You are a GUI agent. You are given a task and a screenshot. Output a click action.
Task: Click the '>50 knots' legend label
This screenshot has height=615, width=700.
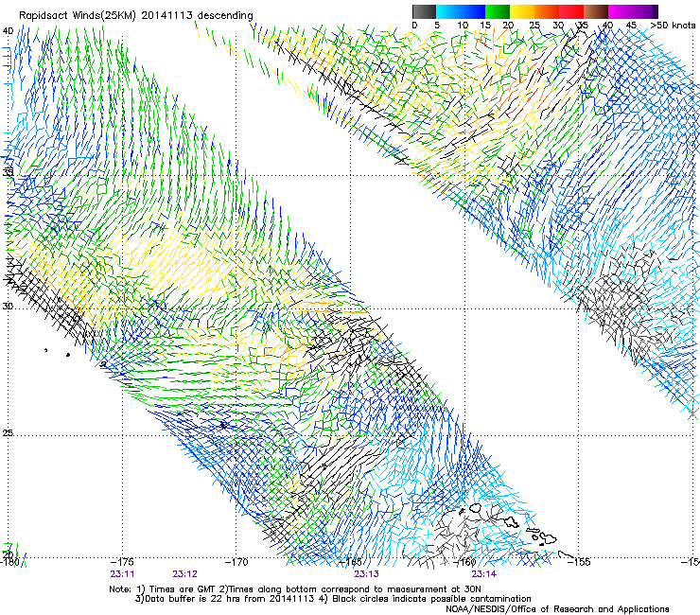tap(673, 26)
